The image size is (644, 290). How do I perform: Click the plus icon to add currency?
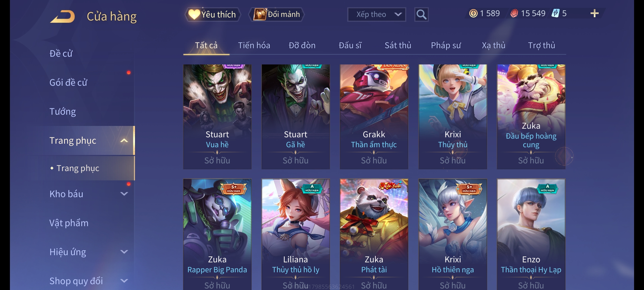(x=595, y=13)
